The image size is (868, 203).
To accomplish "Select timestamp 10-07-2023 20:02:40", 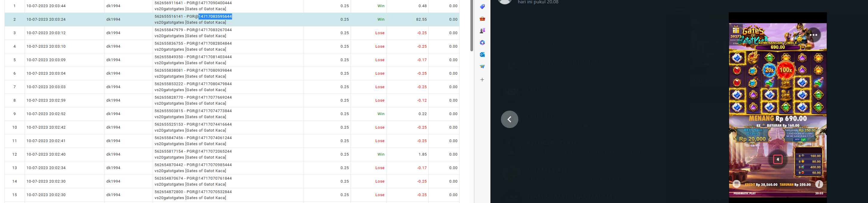I will 46,154.
